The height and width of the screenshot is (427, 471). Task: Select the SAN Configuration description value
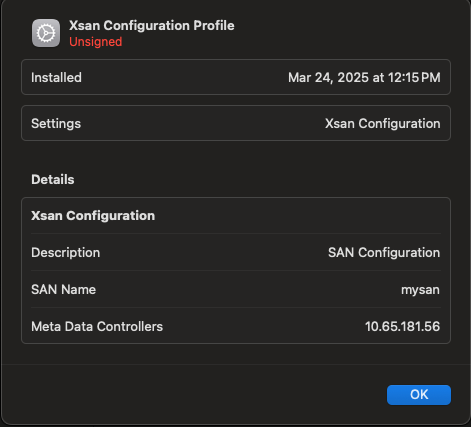(x=384, y=253)
